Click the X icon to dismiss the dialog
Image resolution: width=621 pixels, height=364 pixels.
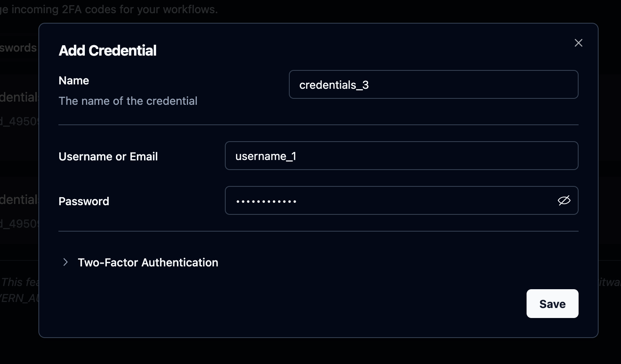578,42
